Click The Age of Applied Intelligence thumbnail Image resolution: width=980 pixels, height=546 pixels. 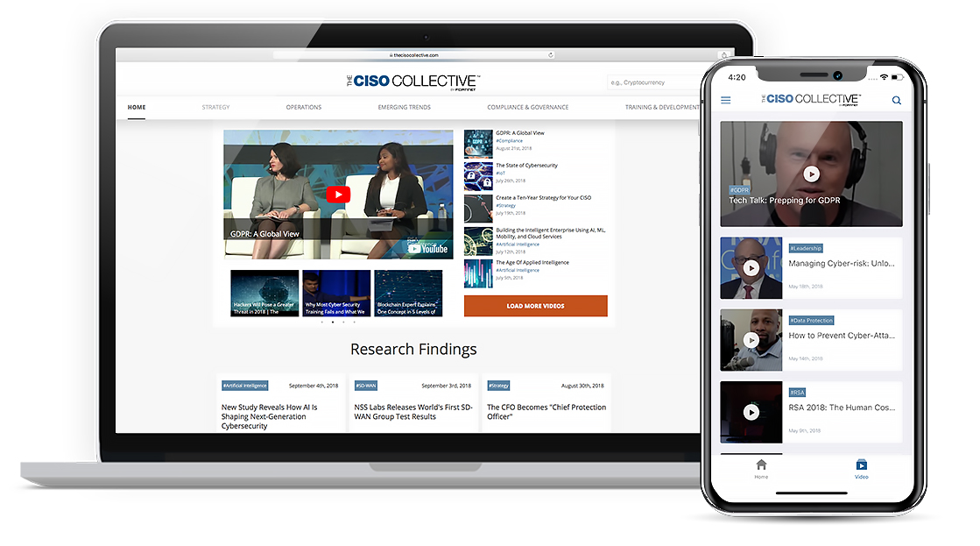coord(478,274)
